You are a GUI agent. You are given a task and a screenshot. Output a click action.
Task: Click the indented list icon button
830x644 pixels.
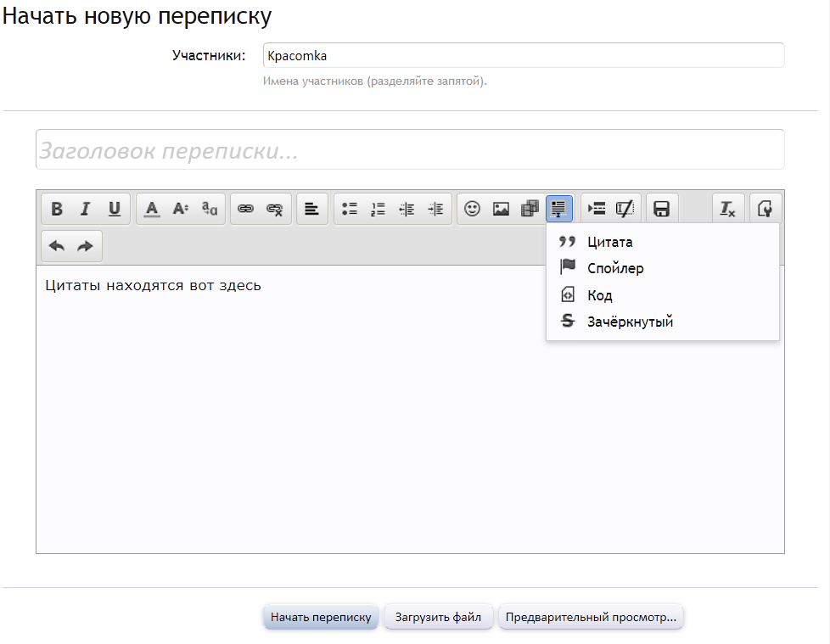coord(597,209)
